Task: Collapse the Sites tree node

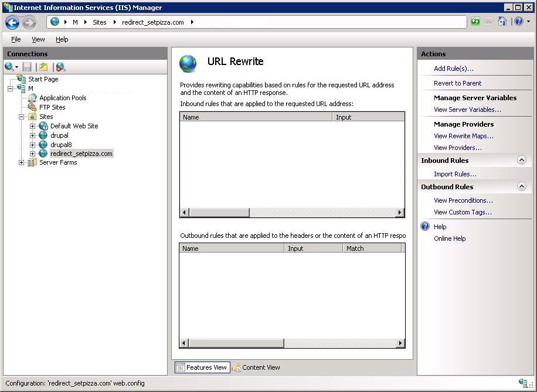Action: 21,117
